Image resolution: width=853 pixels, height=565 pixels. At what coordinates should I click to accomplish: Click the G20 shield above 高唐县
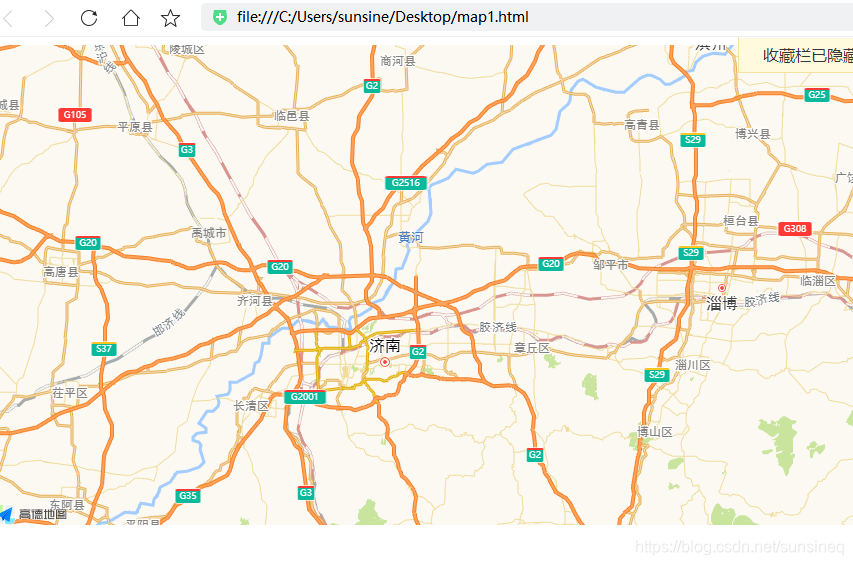pyautogui.click(x=88, y=243)
